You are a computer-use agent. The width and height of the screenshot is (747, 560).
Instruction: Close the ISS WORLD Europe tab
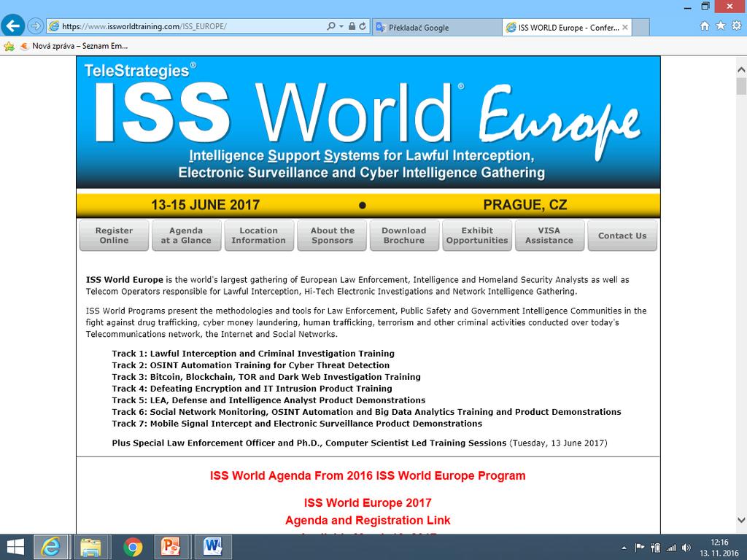click(x=624, y=27)
